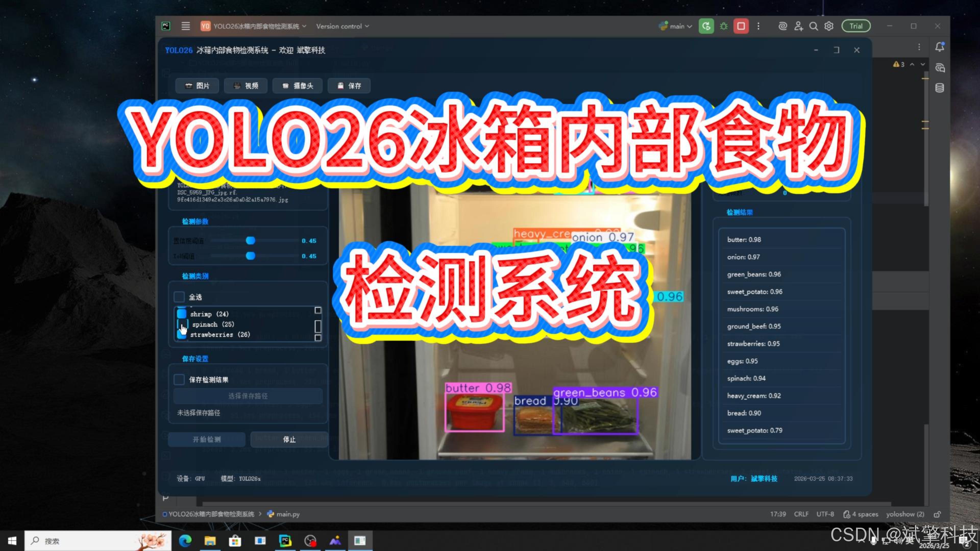Click the YOLO26冰箱内部食物检测系统 breadcrumb in status bar

click(x=209, y=514)
